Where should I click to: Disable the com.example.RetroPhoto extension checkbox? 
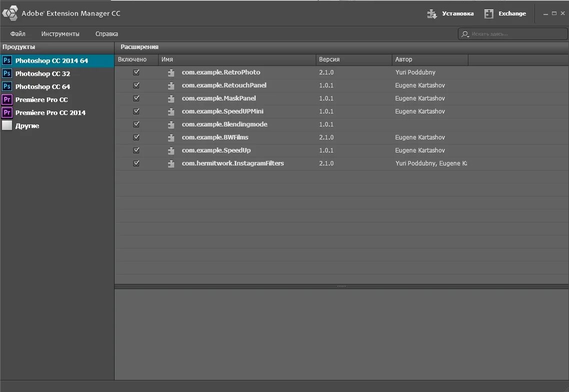point(137,72)
